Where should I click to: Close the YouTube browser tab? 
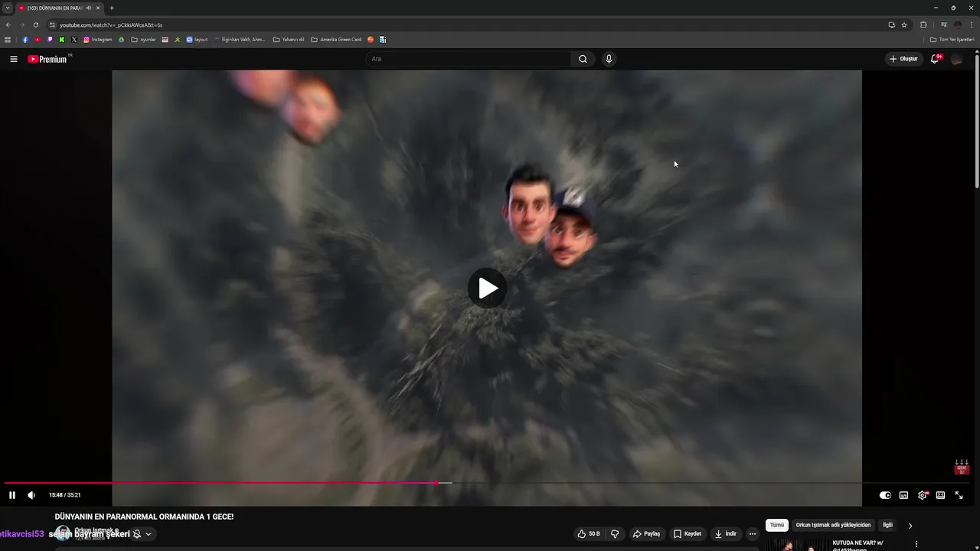[98, 8]
